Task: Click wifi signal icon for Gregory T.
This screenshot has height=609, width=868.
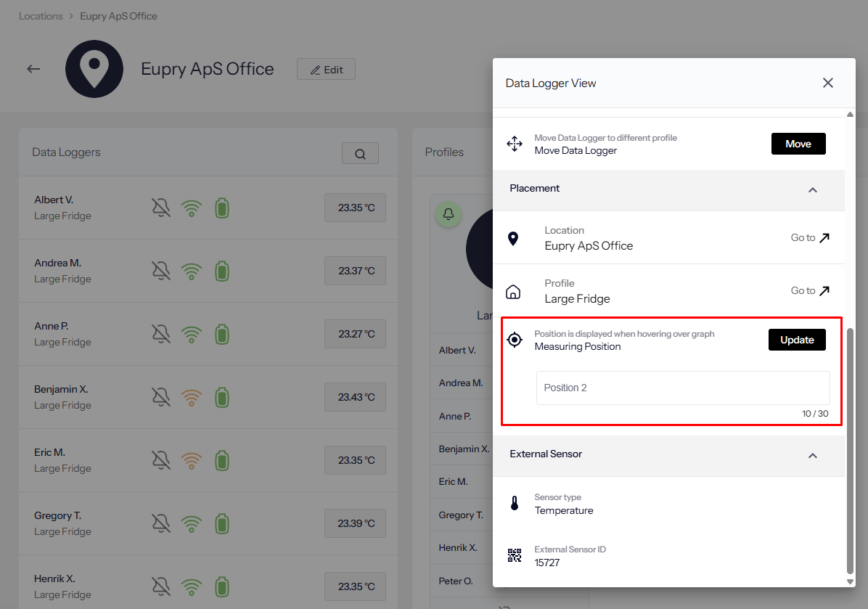Action: point(192,524)
